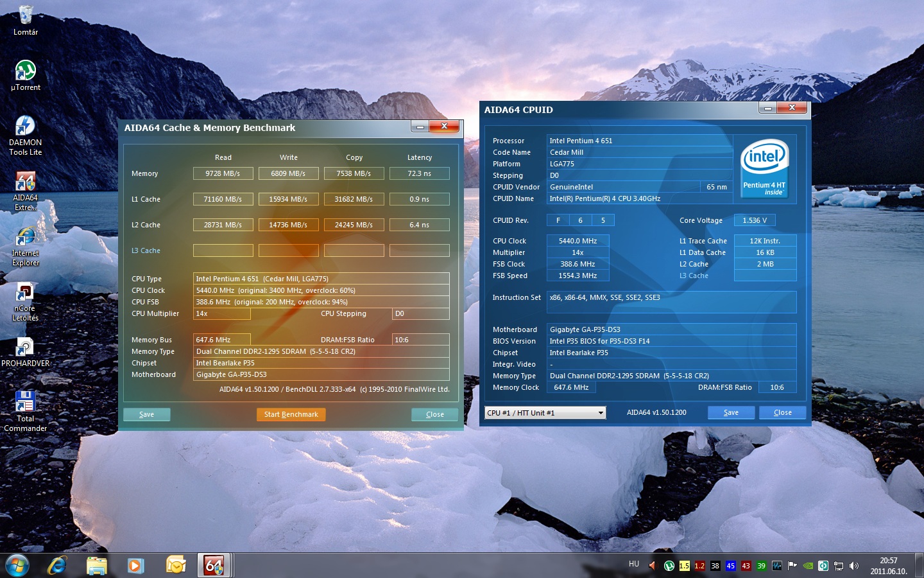This screenshot has width=924, height=578.
Task: Click the CPU Type field in the benchmark window
Action: 321,279
